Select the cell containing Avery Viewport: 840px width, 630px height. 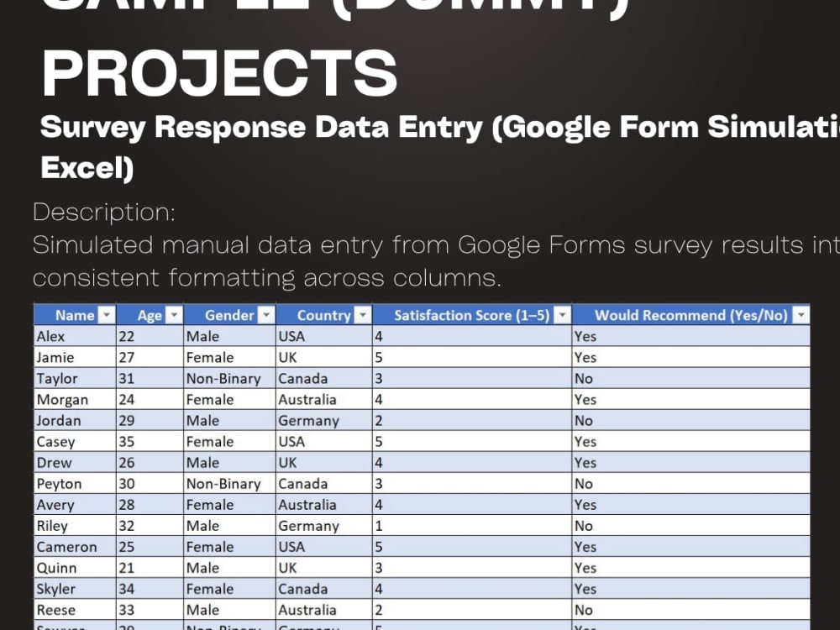[x=75, y=505]
